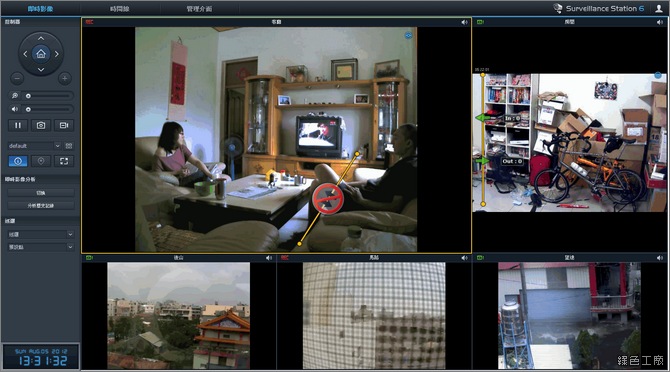Mute speaker on main living room feed

coord(464,22)
